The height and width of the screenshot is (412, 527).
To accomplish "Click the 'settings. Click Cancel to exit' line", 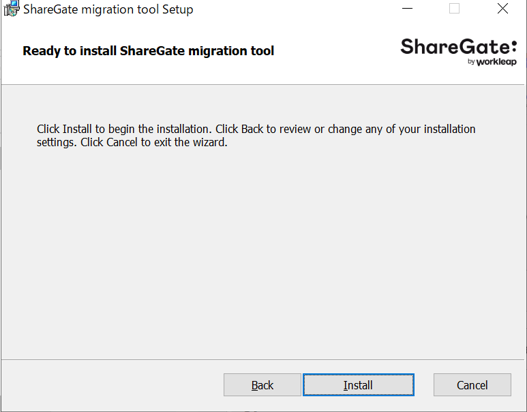I will pyautogui.click(x=132, y=142).
